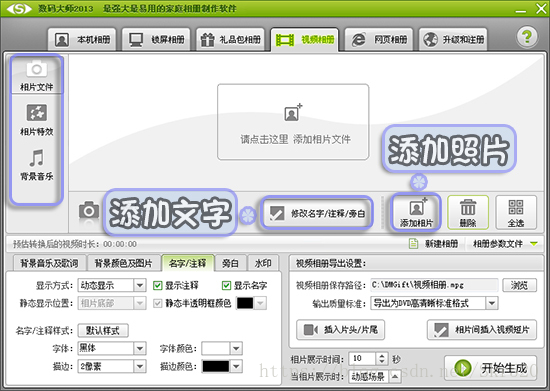Click 插入片头/片尾 button

pos(340,330)
